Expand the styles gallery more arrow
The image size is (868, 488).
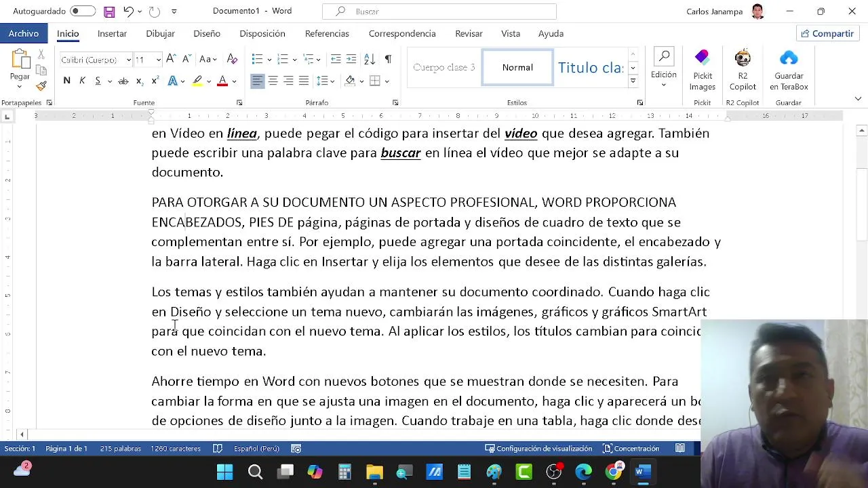633,81
